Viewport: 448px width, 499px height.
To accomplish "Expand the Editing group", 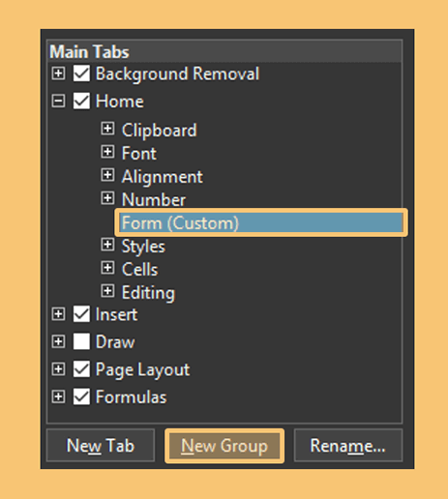I will [107, 291].
